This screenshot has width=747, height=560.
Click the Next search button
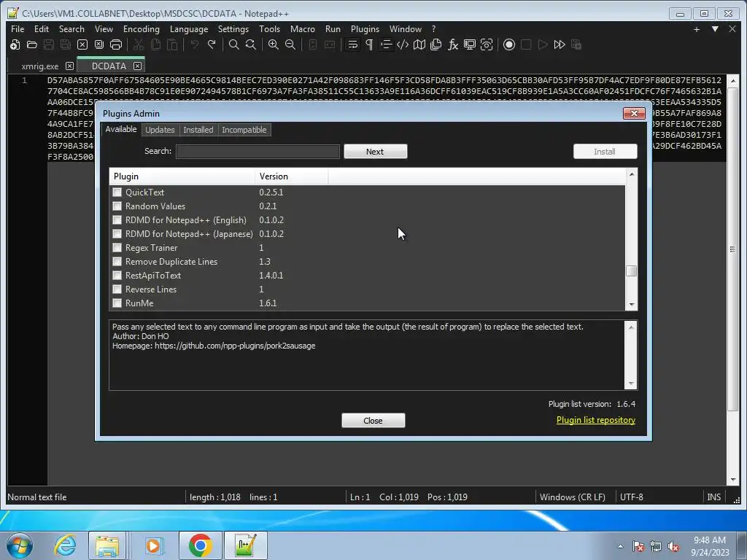click(x=376, y=152)
